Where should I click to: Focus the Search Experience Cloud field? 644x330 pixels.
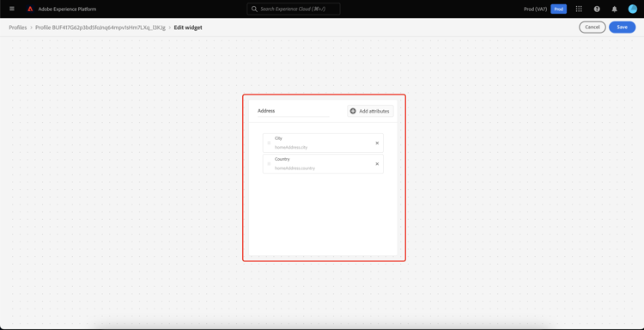[294, 9]
